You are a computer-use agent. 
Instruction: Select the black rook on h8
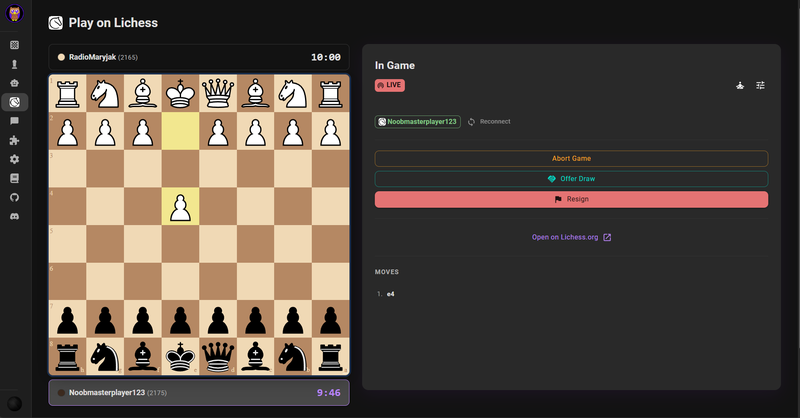[67, 356]
